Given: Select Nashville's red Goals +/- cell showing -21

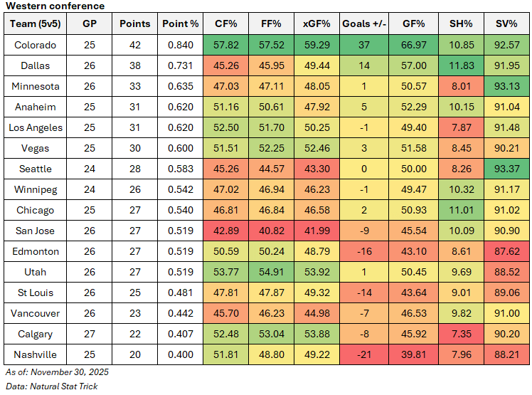Looking at the screenshot, I should click(363, 354).
